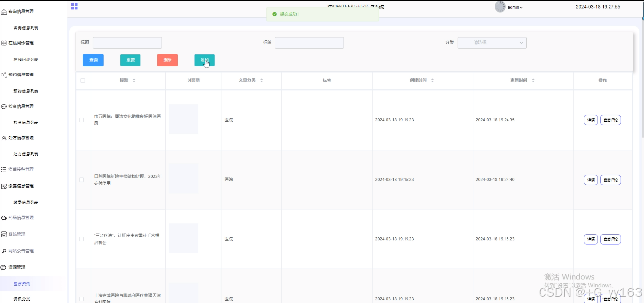Click the 系统管理 shop icon
This screenshot has height=303, width=644.
pos(4,234)
